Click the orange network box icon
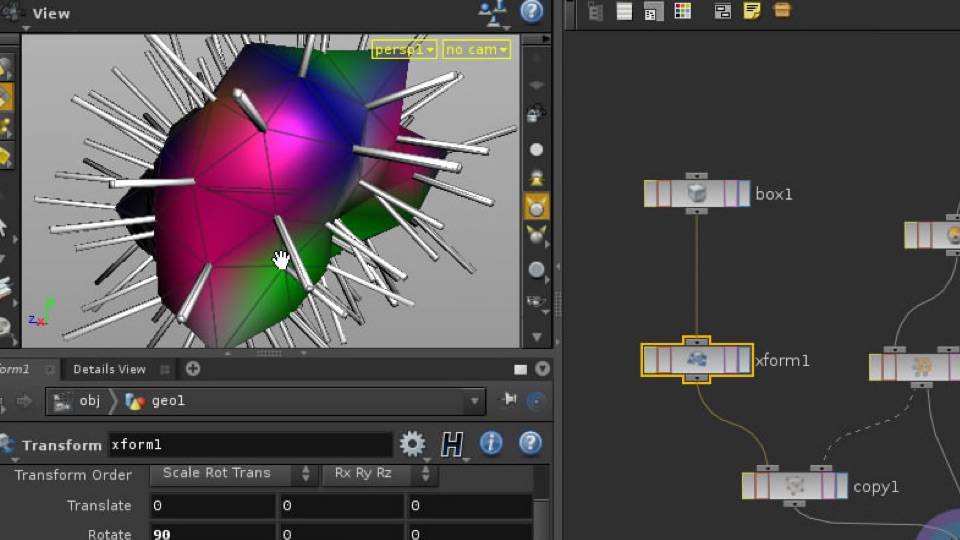Viewport: 960px width, 540px height. click(782, 11)
